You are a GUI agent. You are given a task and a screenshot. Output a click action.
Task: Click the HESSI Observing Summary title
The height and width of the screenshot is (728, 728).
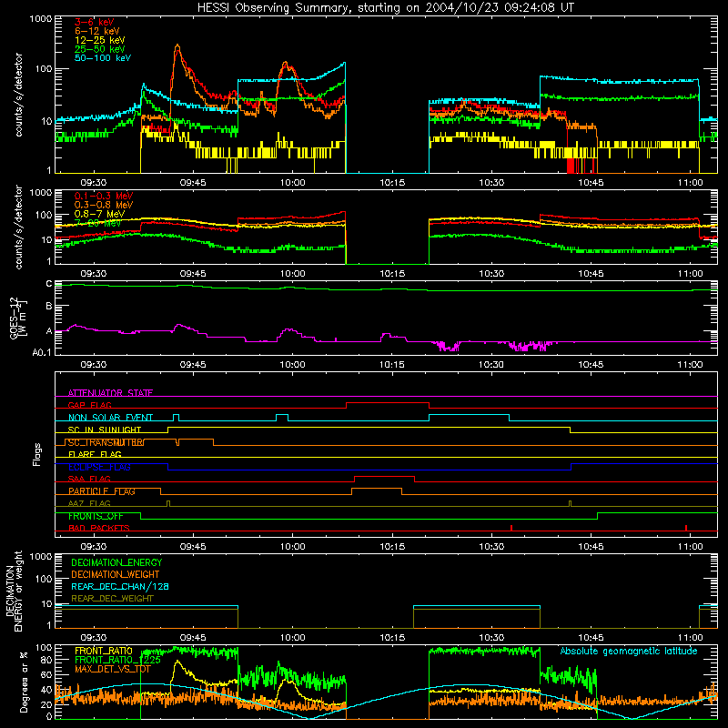(385, 8)
